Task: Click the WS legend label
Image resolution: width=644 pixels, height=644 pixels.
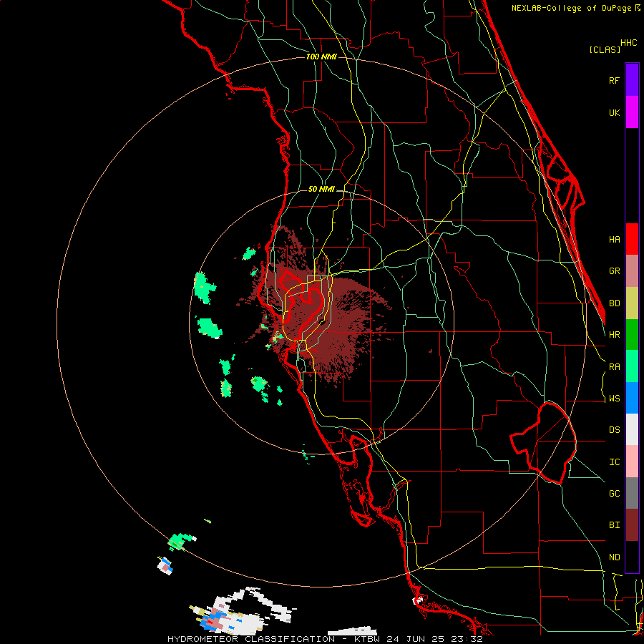Action: [x=614, y=399]
